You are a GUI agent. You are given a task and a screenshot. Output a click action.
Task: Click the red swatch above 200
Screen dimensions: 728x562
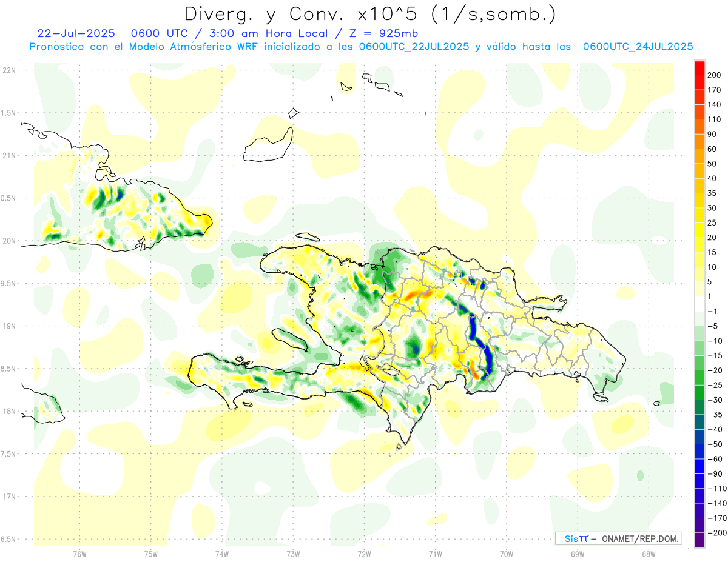(699, 68)
